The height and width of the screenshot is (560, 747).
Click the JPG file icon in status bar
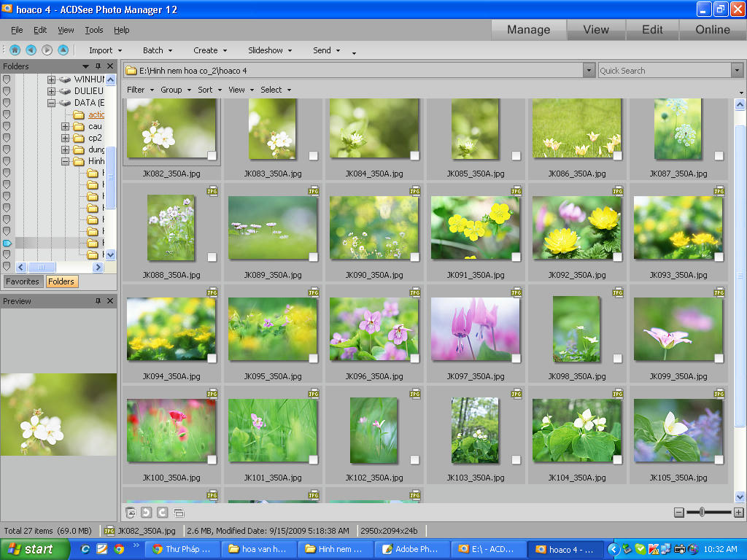coord(109,531)
